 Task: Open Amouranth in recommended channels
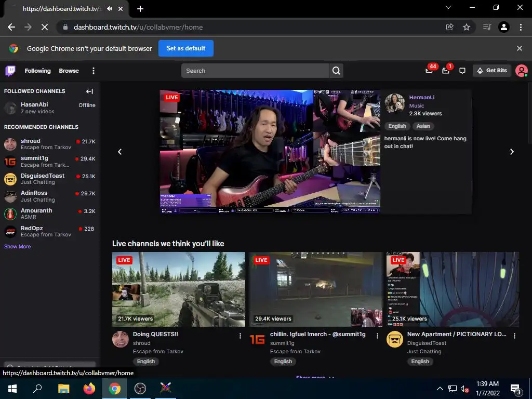[x=49, y=214]
